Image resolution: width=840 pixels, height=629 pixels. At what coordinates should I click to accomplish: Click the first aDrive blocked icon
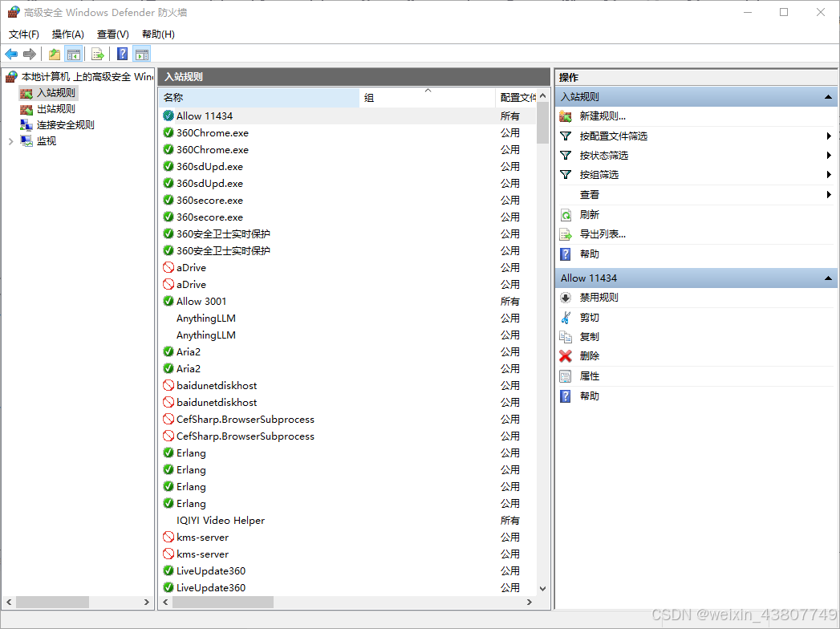(168, 267)
